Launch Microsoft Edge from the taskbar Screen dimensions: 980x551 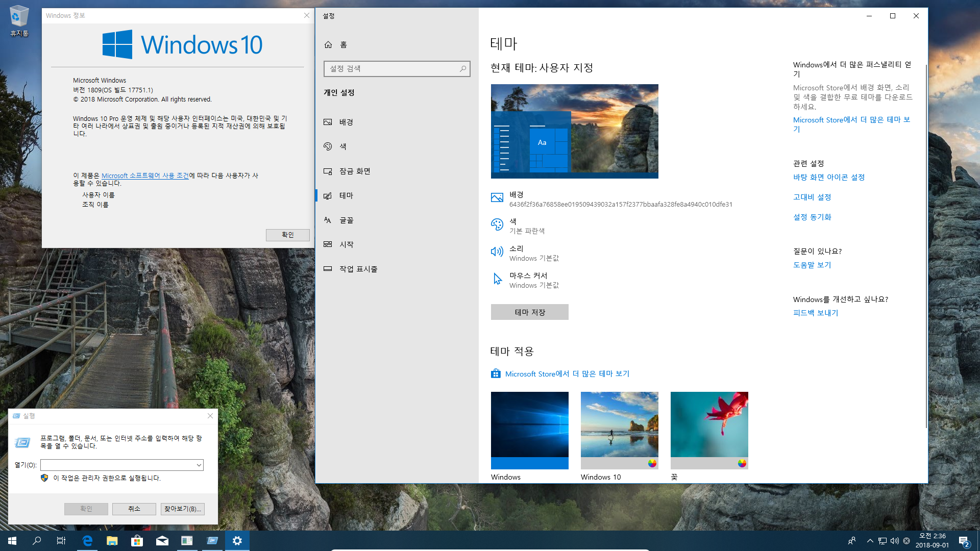87,541
